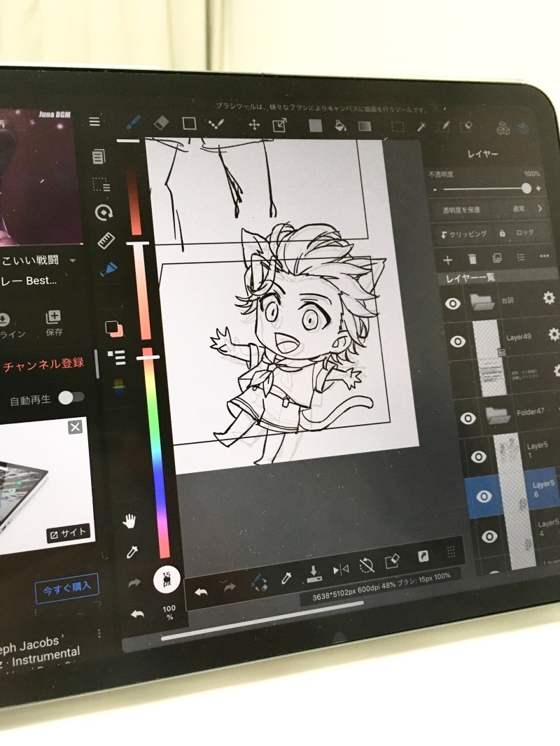560x746 pixels.
Task: Select the Gradient tool
Action: click(x=365, y=126)
